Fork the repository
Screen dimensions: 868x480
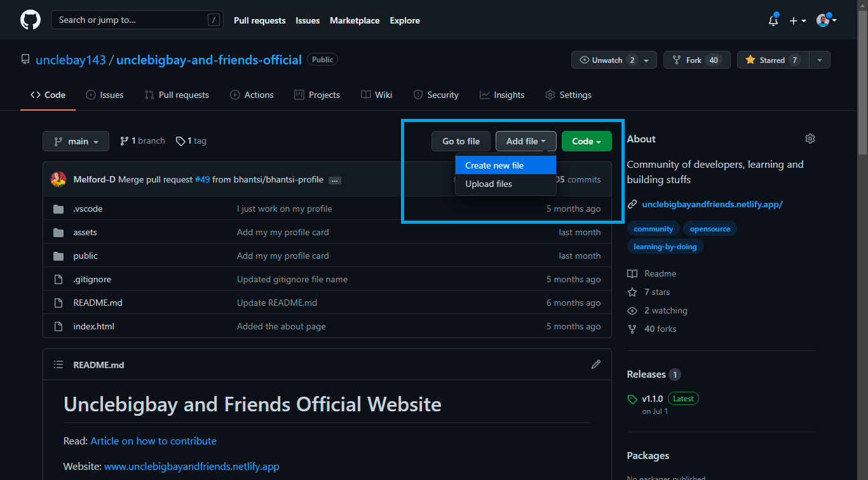[x=697, y=60]
